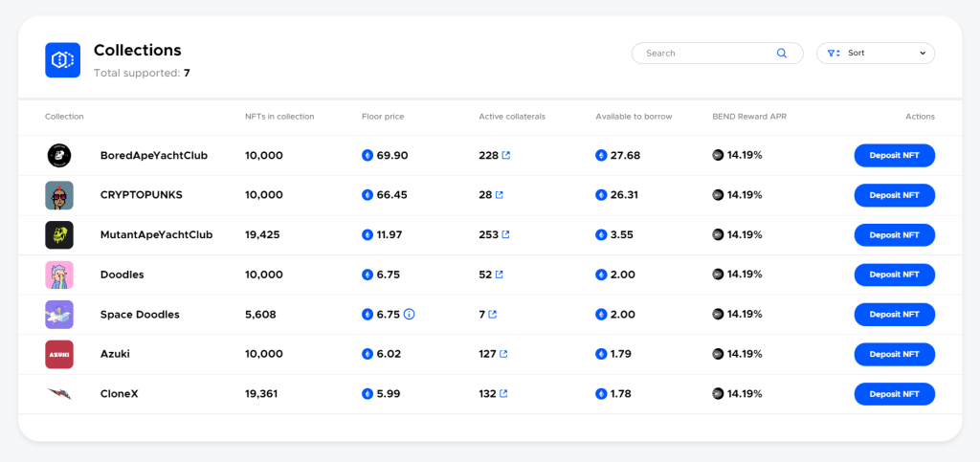This screenshot has height=462, width=980.
Task: Open BoredApeYachtClub collection avatar
Action: pyautogui.click(x=59, y=156)
